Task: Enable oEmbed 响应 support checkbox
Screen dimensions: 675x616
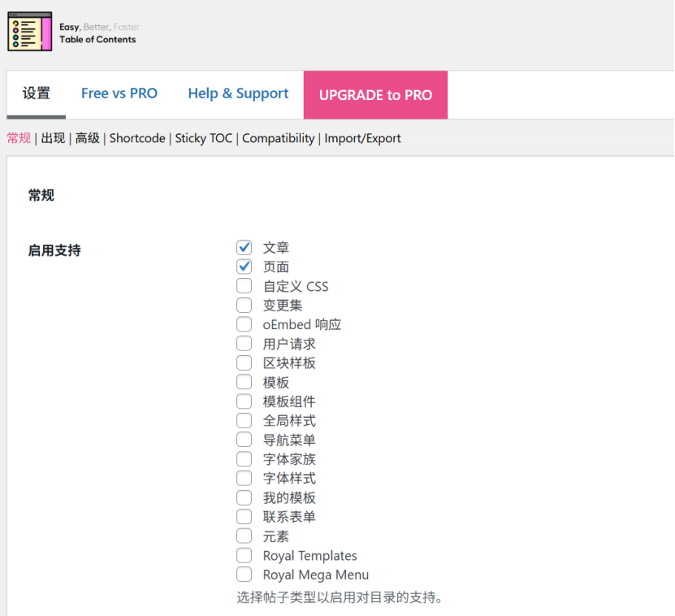Action: click(244, 324)
